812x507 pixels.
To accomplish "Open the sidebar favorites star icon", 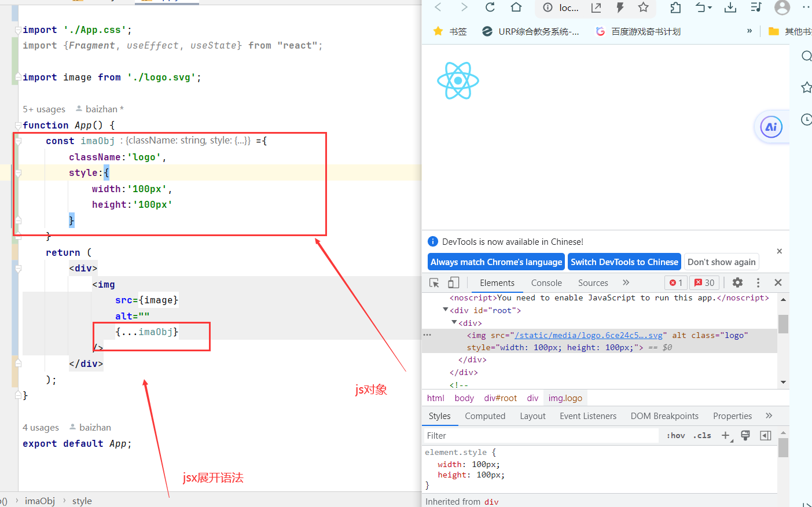I will 807,87.
